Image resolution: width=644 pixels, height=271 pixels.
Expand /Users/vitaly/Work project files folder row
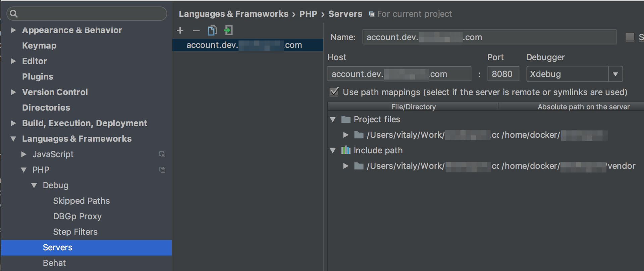pos(346,135)
